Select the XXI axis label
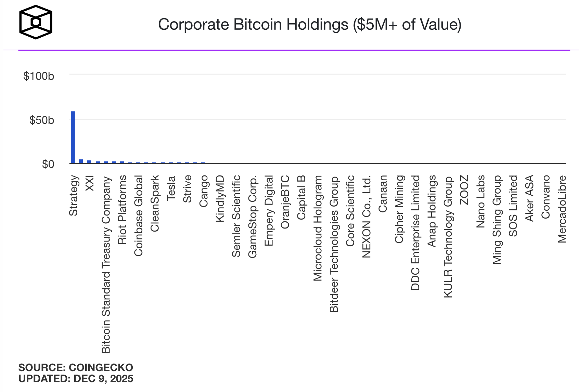The width and height of the screenshot is (579, 392). (x=90, y=183)
